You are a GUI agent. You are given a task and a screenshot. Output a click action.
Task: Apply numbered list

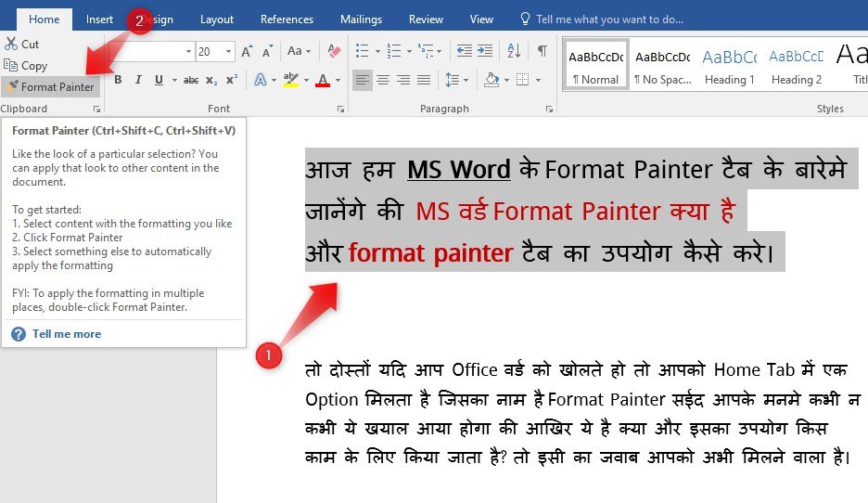click(393, 51)
